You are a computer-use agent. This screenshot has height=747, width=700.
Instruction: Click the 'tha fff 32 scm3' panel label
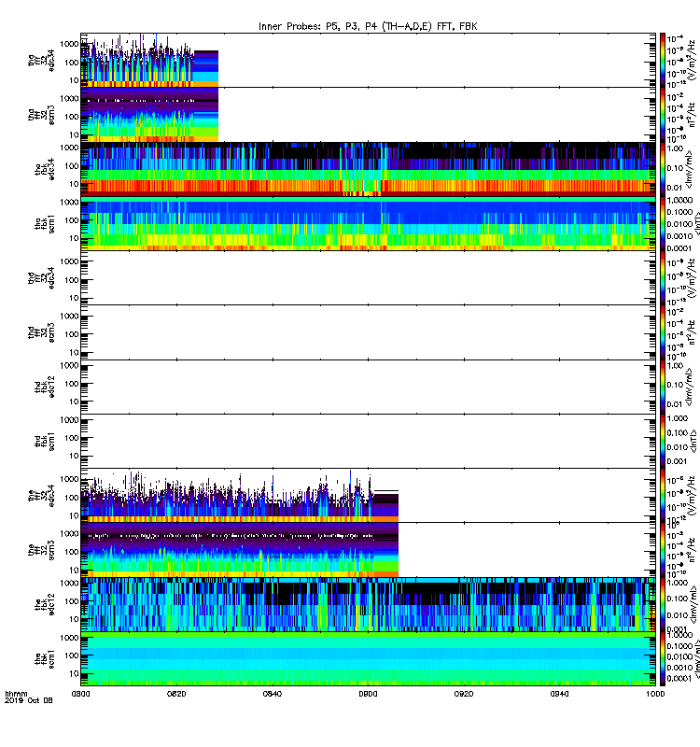pyautogui.click(x=41, y=115)
